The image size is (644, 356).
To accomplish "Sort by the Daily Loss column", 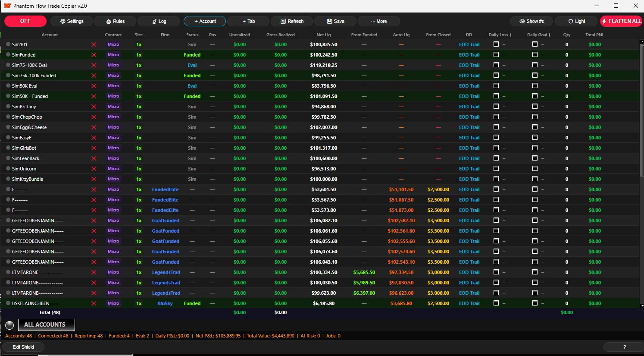I will click(x=500, y=35).
